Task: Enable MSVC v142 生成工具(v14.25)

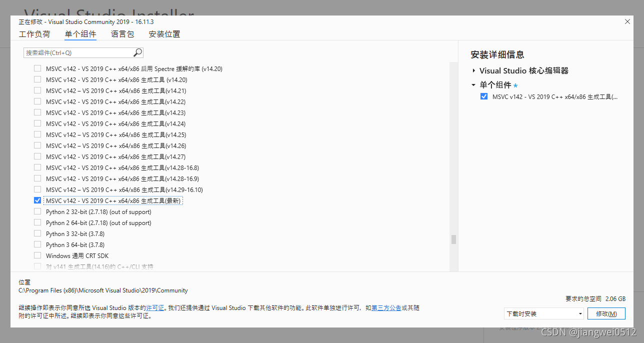Action: point(37,134)
